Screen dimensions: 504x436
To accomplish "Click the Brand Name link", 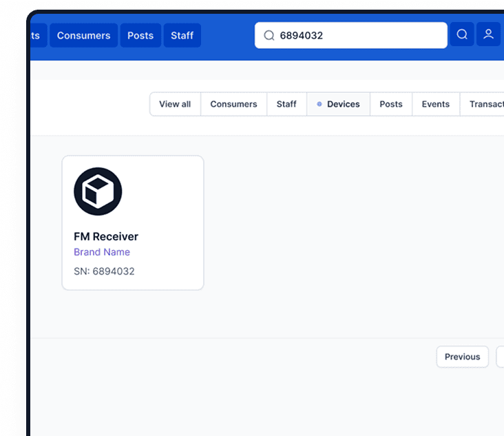I will 102,252.
